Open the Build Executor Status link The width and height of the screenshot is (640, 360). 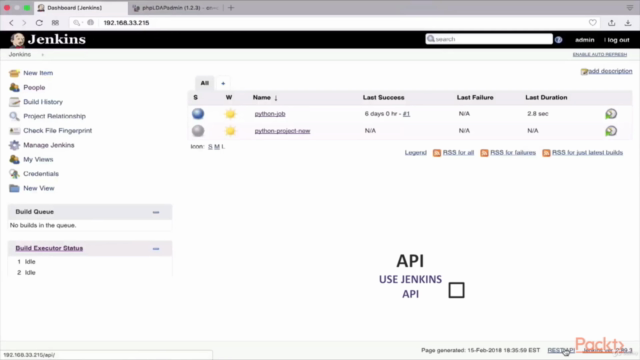point(49,248)
